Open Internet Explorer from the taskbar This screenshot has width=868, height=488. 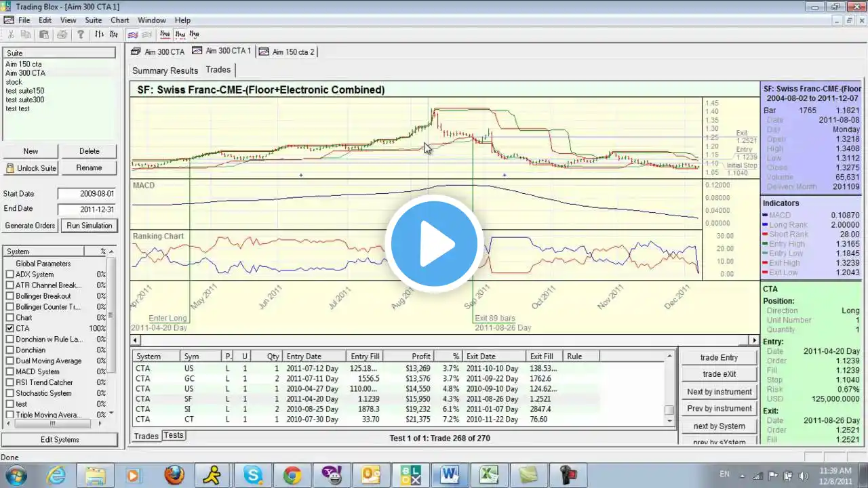(56, 475)
